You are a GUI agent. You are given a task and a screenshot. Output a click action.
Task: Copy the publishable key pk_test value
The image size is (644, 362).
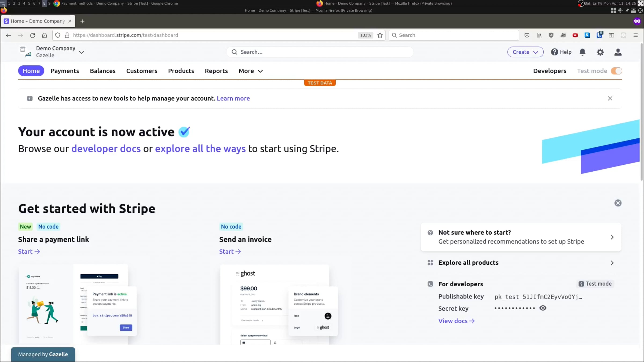pyautogui.click(x=538, y=297)
